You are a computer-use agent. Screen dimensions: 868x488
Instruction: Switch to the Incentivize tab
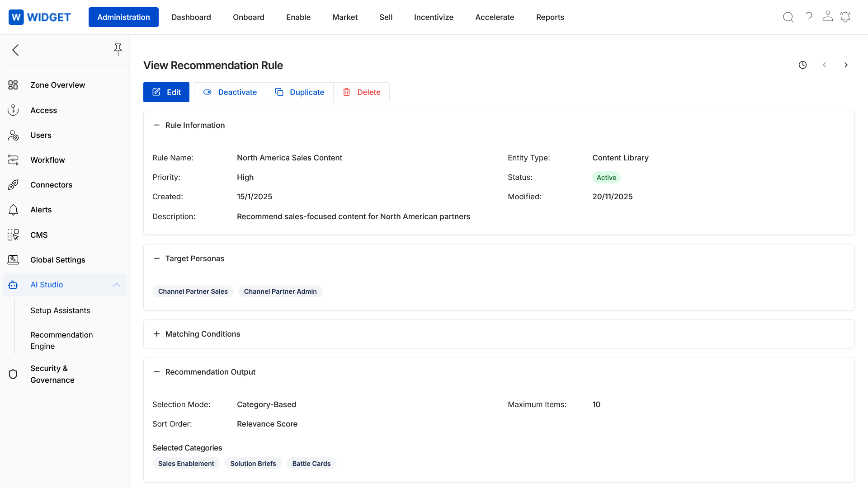434,17
